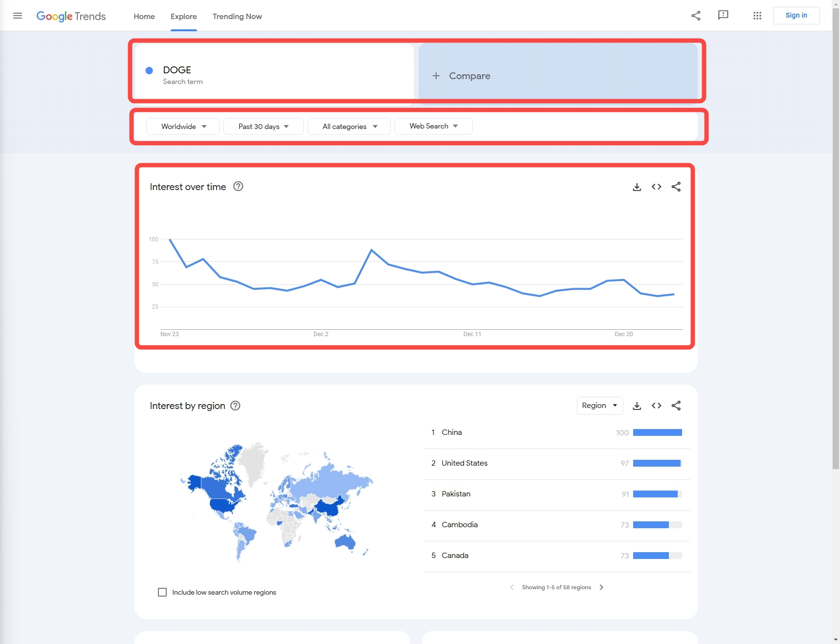Click the world map thumbnail
Image resolution: width=840 pixels, height=644 pixels.
click(277, 501)
